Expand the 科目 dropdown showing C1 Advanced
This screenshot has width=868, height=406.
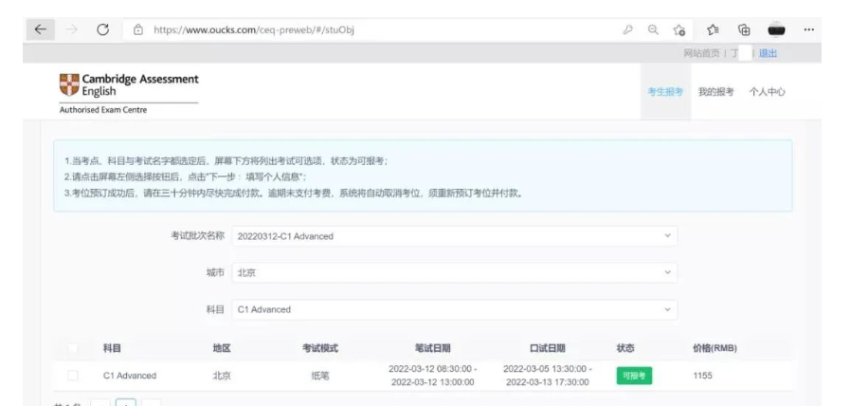pyautogui.click(x=455, y=309)
